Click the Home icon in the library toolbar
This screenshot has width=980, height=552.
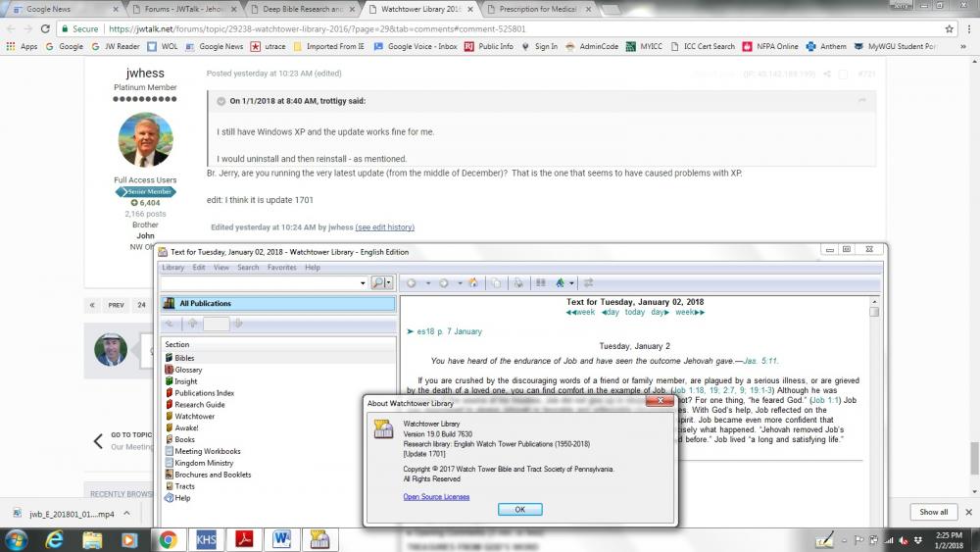[x=474, y=282]
